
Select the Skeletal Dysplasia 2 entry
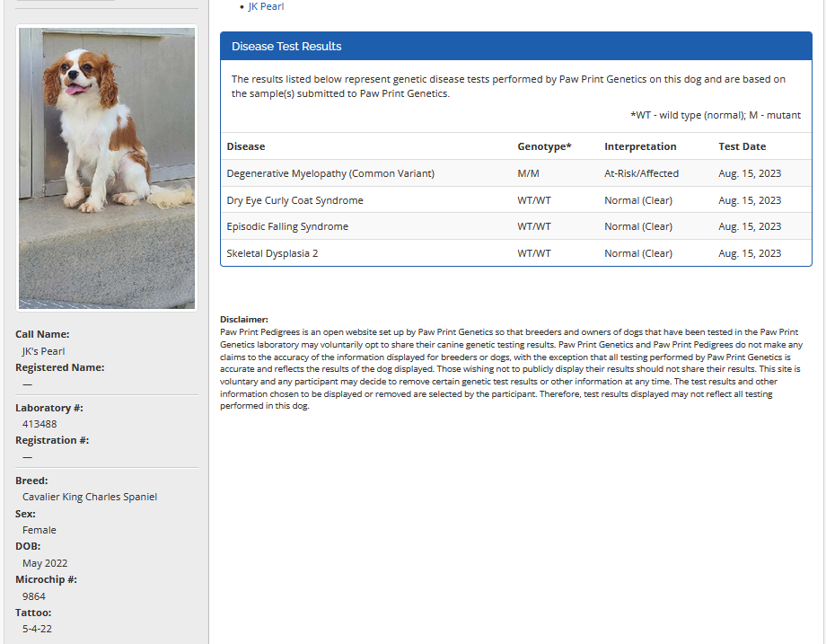coord(272,253)
